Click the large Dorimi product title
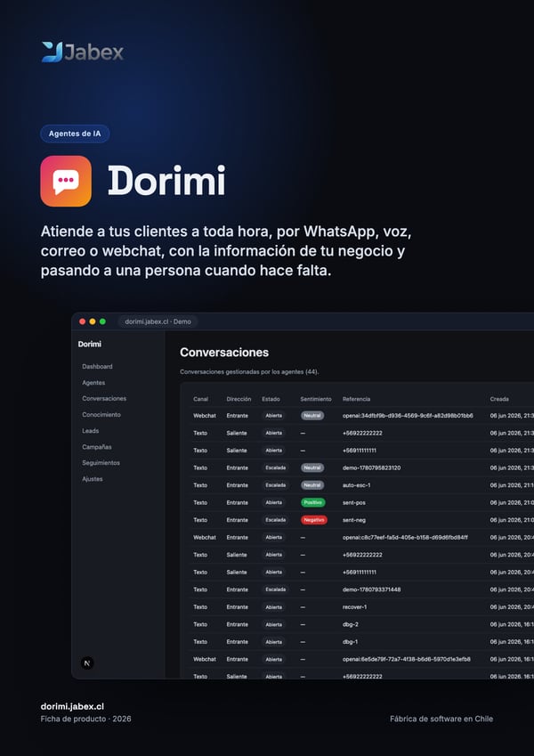Screen dimensions: 534x756 click(x=166, y=181)
